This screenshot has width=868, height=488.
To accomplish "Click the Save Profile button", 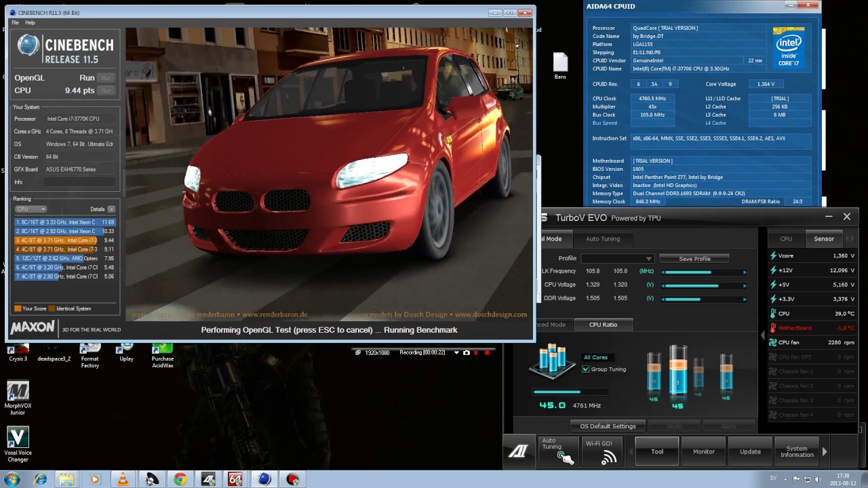I will pyautogui.click(x=694, y=258).
